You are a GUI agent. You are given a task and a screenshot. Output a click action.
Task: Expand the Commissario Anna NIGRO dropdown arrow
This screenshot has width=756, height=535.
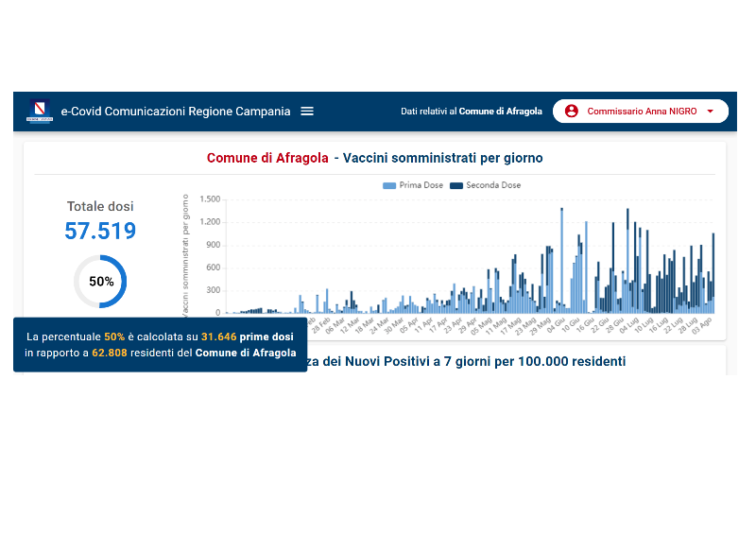click(711, 111)
